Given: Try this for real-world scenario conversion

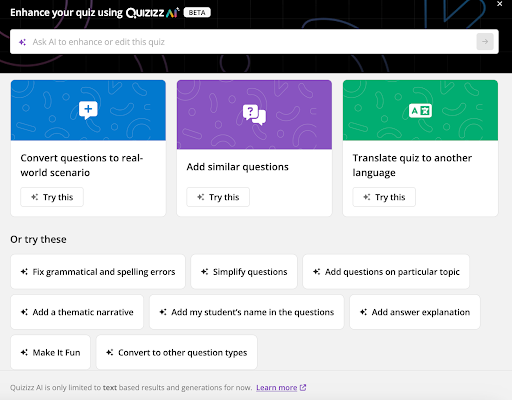Looking at the screenshot, I should [x=52, y=197].
